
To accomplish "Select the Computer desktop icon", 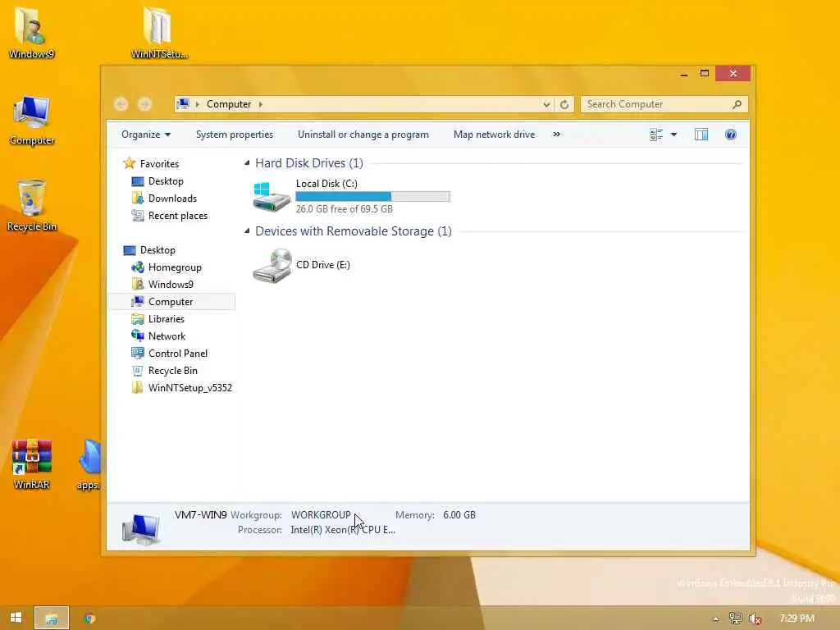I will point(32,121).
